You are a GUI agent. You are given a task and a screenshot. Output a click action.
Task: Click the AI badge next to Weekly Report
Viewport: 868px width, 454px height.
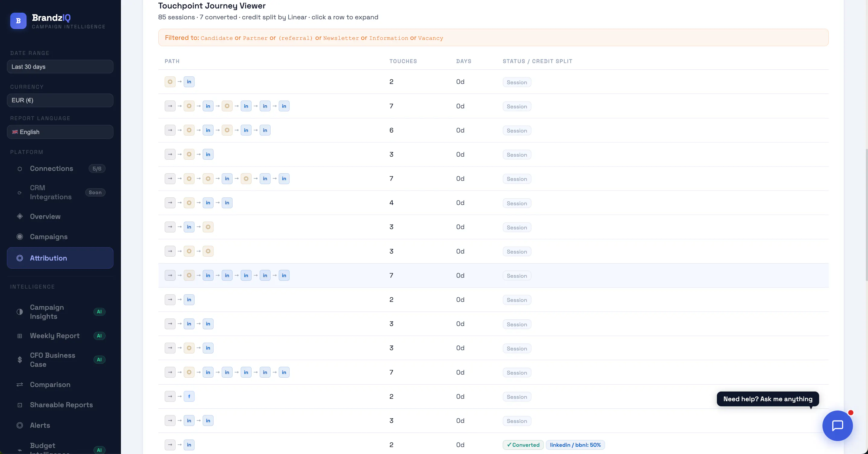[x=100, y=336]
